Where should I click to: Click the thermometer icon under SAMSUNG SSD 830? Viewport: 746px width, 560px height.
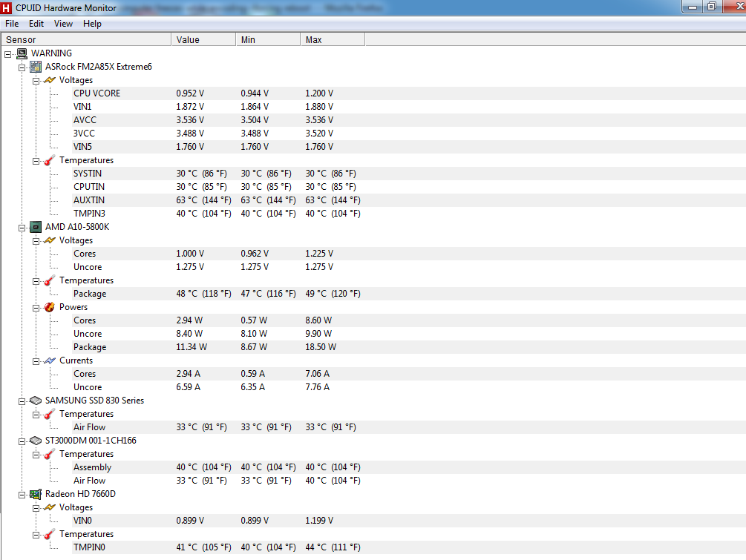(x=50, y=414)
